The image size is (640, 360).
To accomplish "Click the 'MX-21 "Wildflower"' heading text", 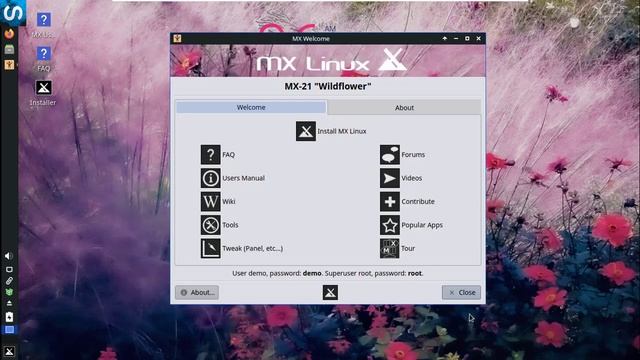I will coord(328,86).
